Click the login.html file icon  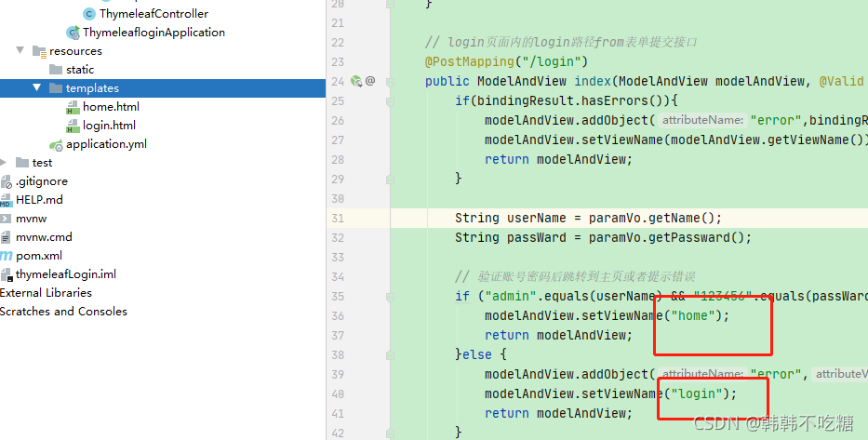(x=73, y=126)
